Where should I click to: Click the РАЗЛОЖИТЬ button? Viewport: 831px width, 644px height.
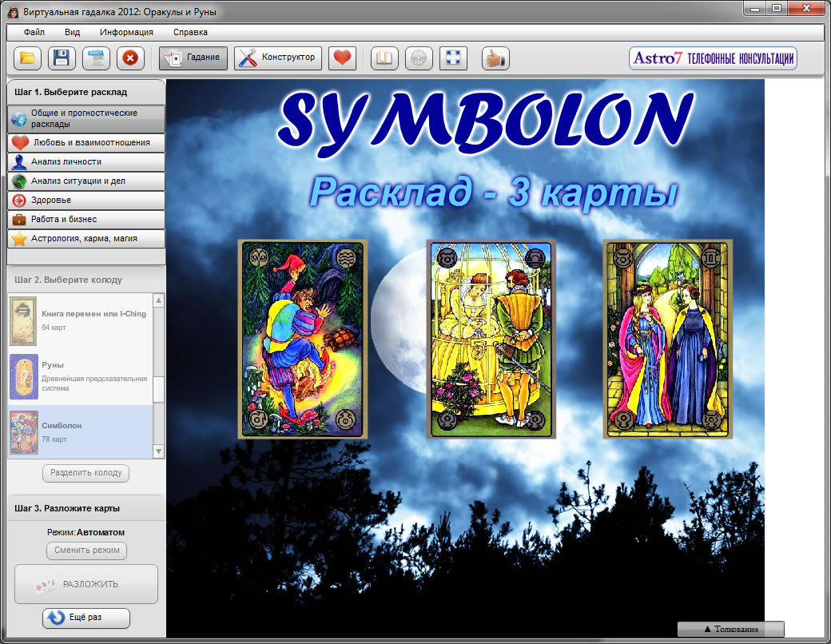pyautogui.click(x=86, y=584)
